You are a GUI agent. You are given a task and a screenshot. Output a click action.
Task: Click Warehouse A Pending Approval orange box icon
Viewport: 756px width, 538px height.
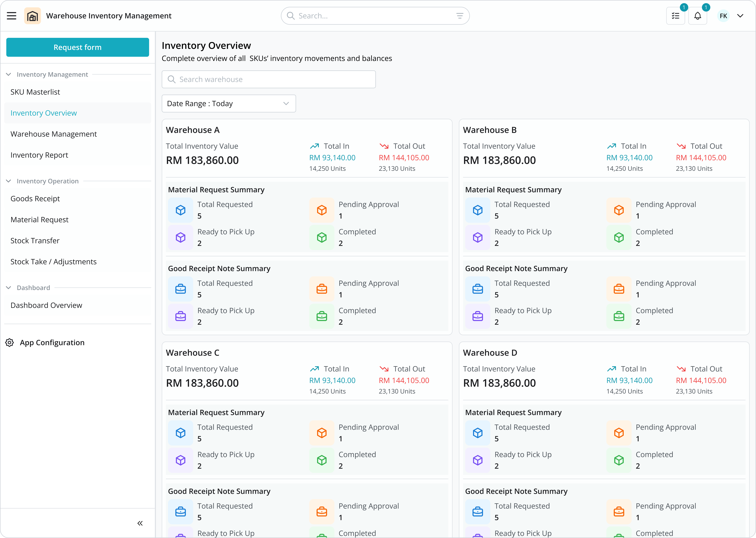tap(322, 210)
